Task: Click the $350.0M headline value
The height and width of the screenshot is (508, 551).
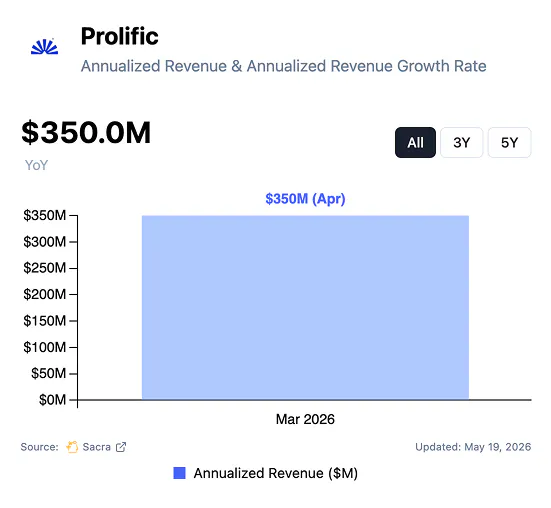Action: click(86, 133)
